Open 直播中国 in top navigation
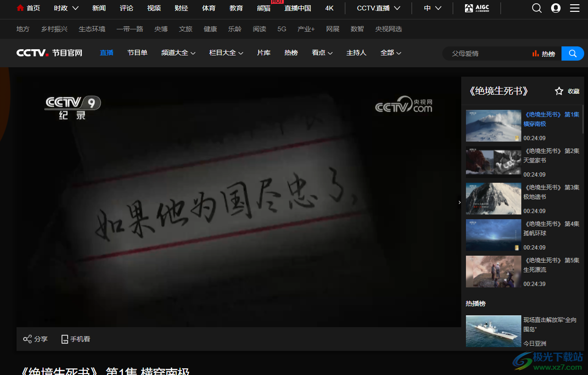 coord(298,8)
